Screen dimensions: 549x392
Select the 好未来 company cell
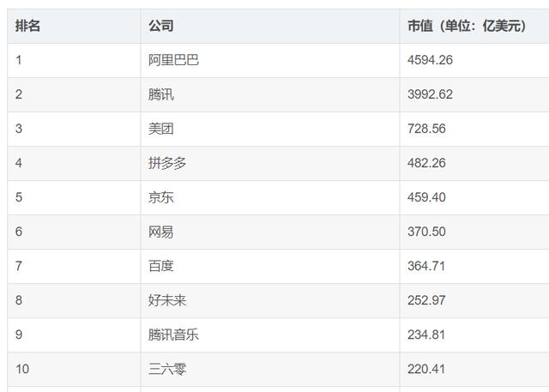coord(270,301)
